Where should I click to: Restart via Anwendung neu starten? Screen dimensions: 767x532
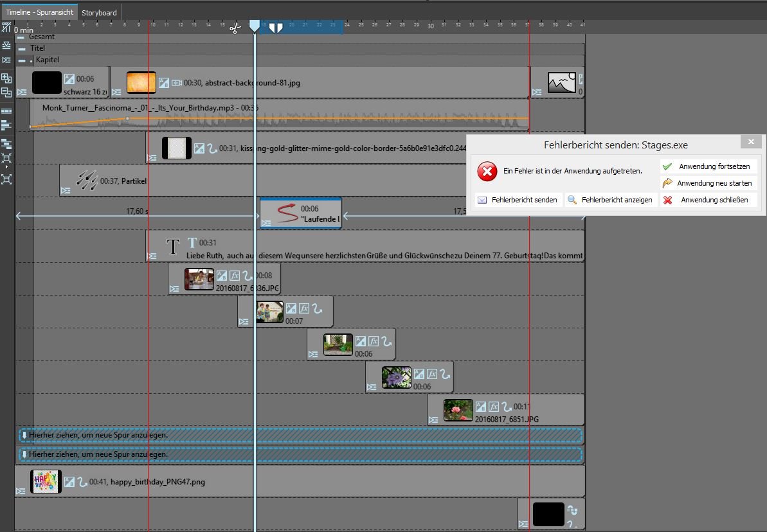click(708, 183)
